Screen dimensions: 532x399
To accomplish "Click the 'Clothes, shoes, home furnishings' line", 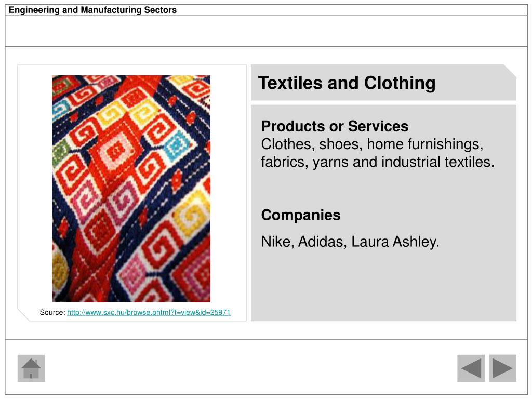I will coord(372,144).
